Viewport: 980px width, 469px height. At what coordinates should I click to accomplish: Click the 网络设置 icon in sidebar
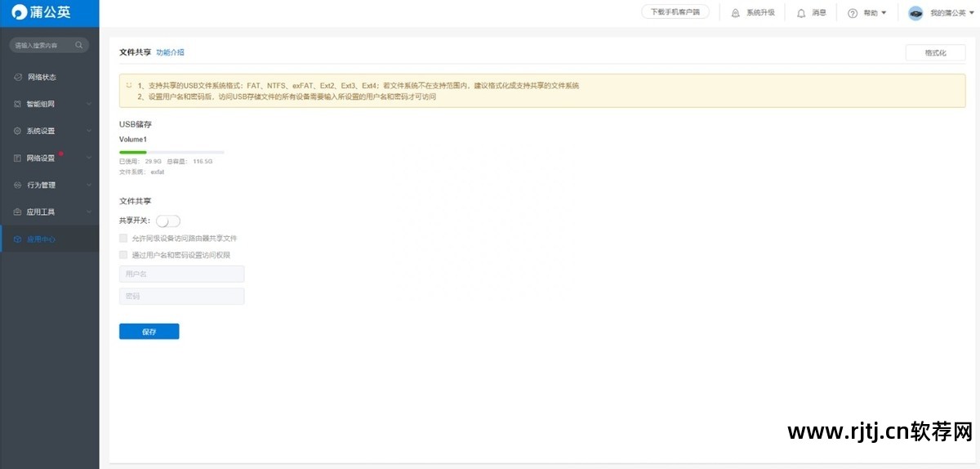tap(18, 158)
